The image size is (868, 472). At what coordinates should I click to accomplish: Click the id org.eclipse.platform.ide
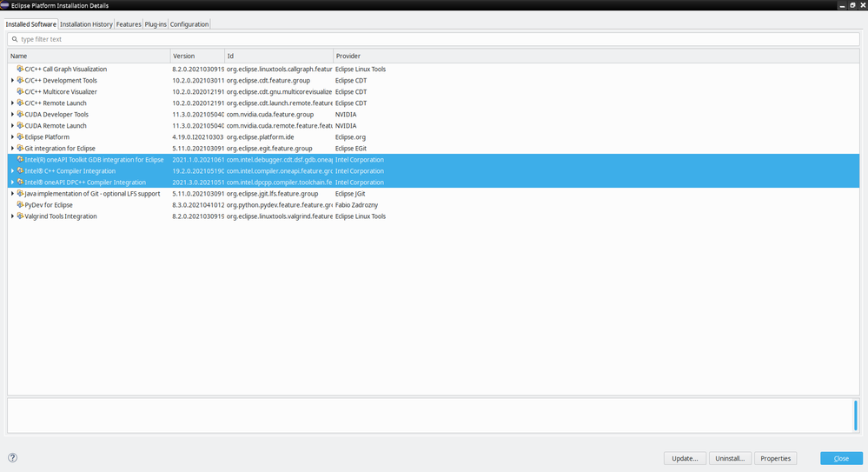(x=260, y=136)
